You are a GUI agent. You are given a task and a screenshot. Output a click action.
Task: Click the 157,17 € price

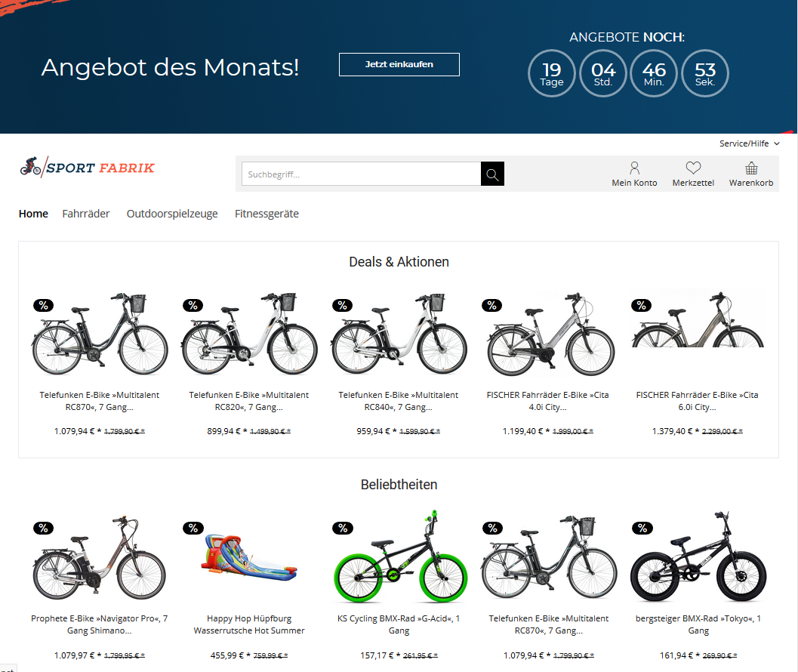[379, 655]
